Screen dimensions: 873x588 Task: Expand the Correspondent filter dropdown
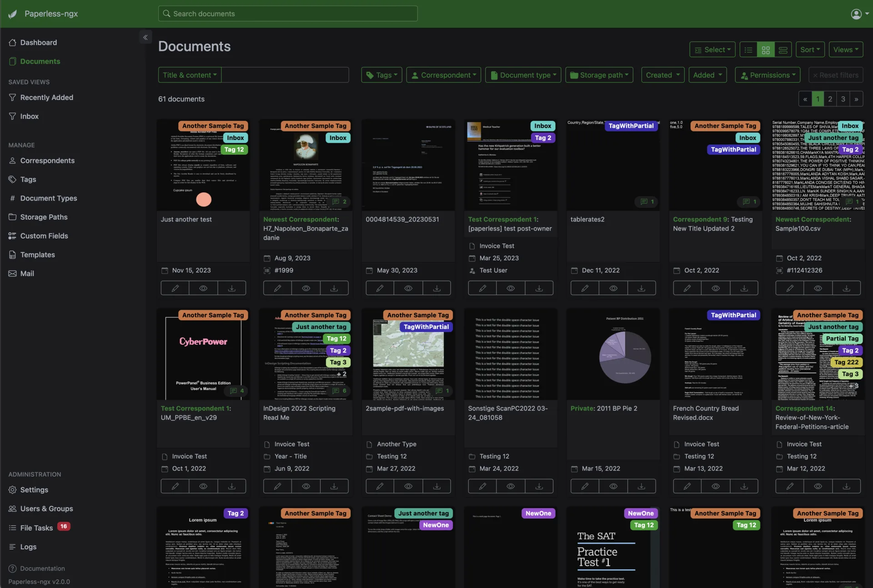pyautogui.click(x=443, y=75)
